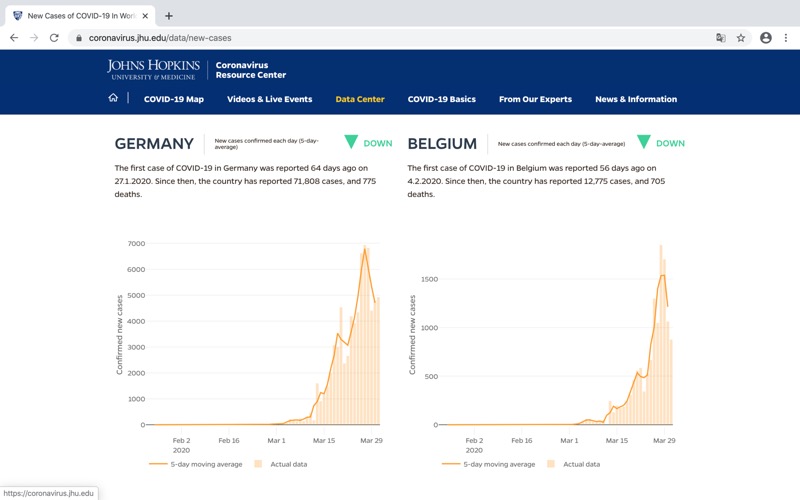Toggle Germany's 5-day moving average legend
This screenshot has height=500, width=800.
click(194, 464)
